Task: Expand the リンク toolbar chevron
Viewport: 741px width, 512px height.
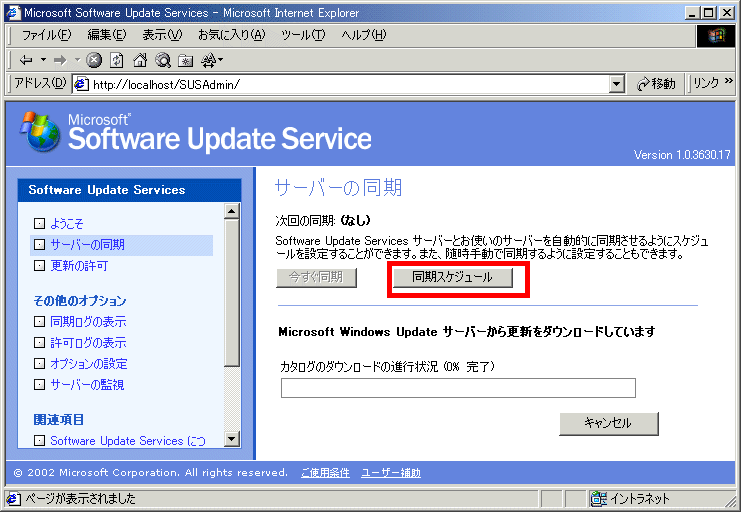Action: (729, 81)
